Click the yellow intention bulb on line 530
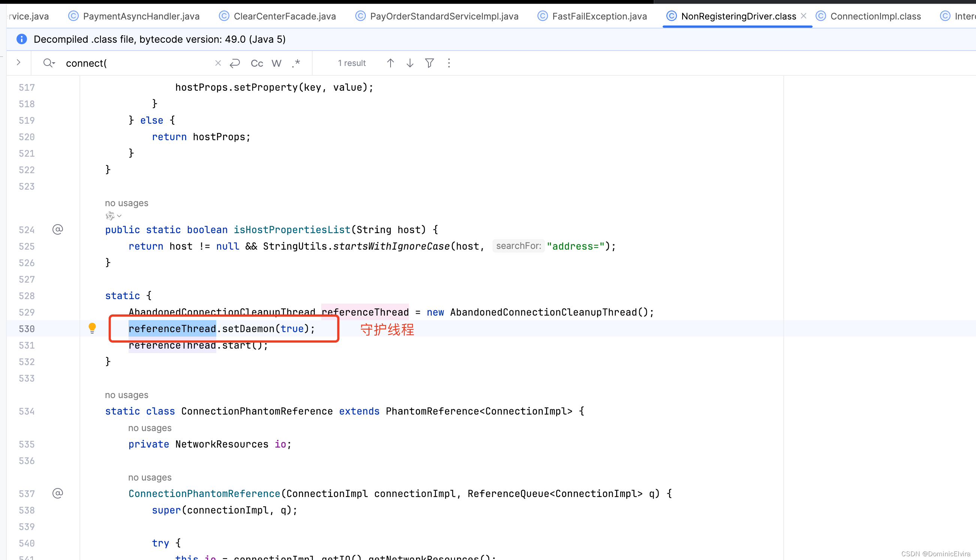This screenshot has height=560, width=976. (x=92, y=328)
